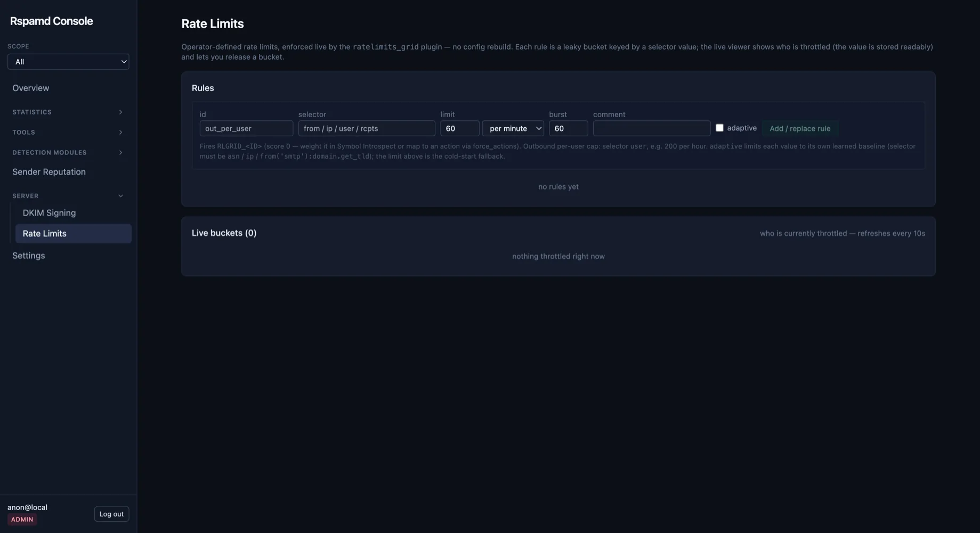Open the Scope dropdown set to All

68,62
